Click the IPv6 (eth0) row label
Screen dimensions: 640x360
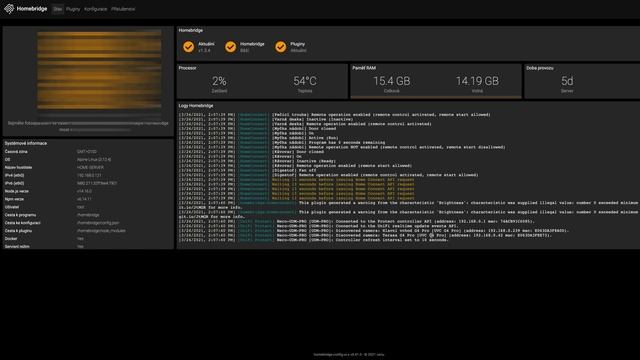(x=14, y=183)
